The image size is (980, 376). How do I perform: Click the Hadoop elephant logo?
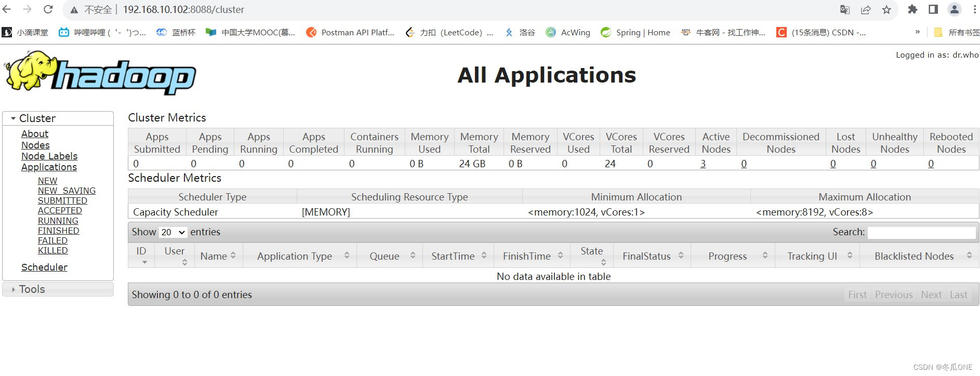(100, 73)
